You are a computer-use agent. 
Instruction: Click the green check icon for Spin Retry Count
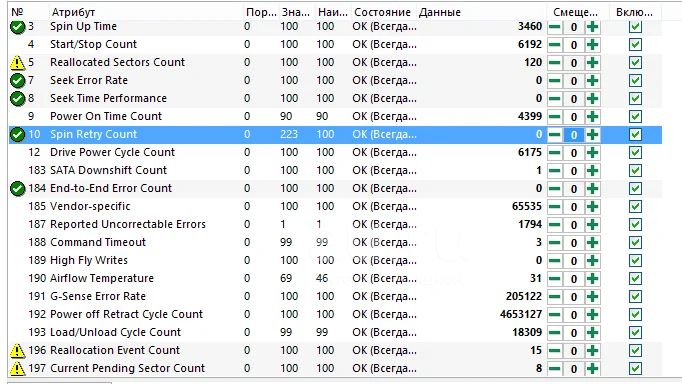[17, 135]
